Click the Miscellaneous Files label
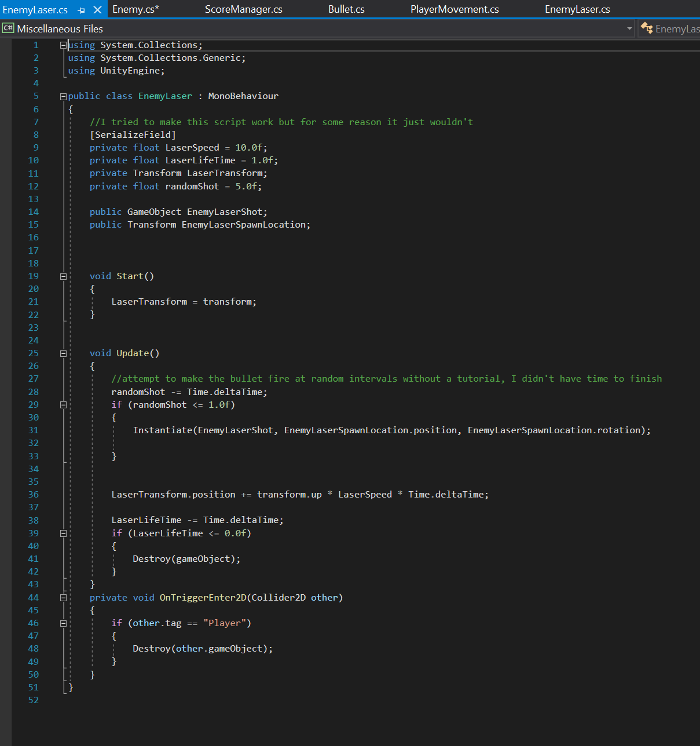 60,28
